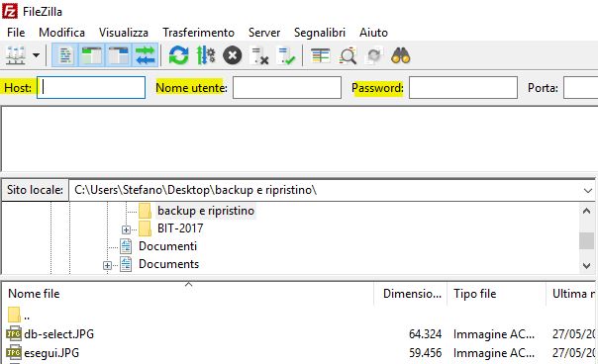Sort by Dimensio... column header
This screenshot has height=364, width=598.
410,294
